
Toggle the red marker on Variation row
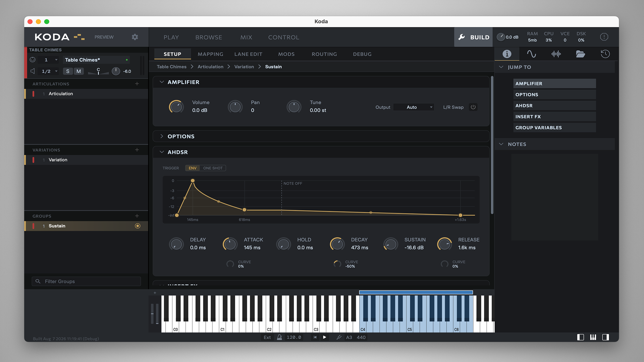click(x=33, y=160)
